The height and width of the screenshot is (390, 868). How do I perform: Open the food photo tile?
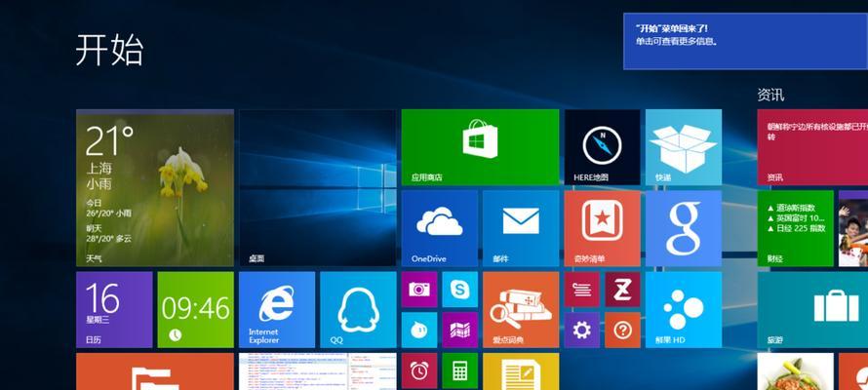point(796,371)
